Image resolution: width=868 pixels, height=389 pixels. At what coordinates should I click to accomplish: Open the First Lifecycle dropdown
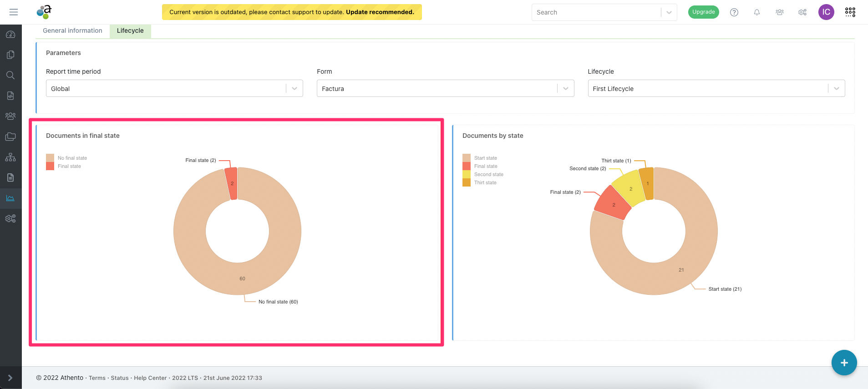(716, 89)
